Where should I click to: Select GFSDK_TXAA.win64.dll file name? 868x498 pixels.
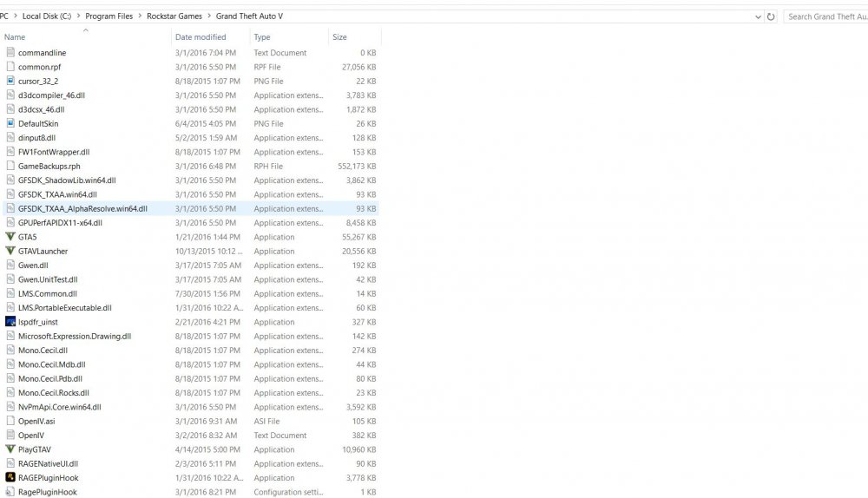coord(57,194)
